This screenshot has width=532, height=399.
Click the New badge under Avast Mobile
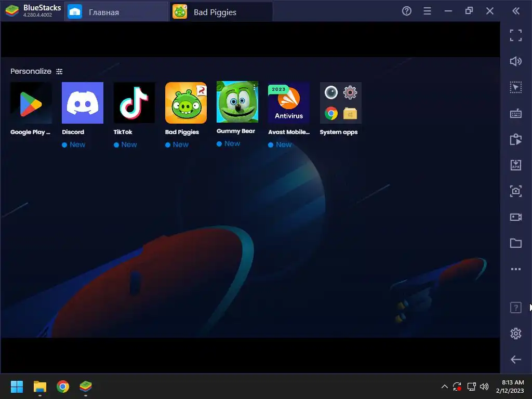(x=280, y=144)
